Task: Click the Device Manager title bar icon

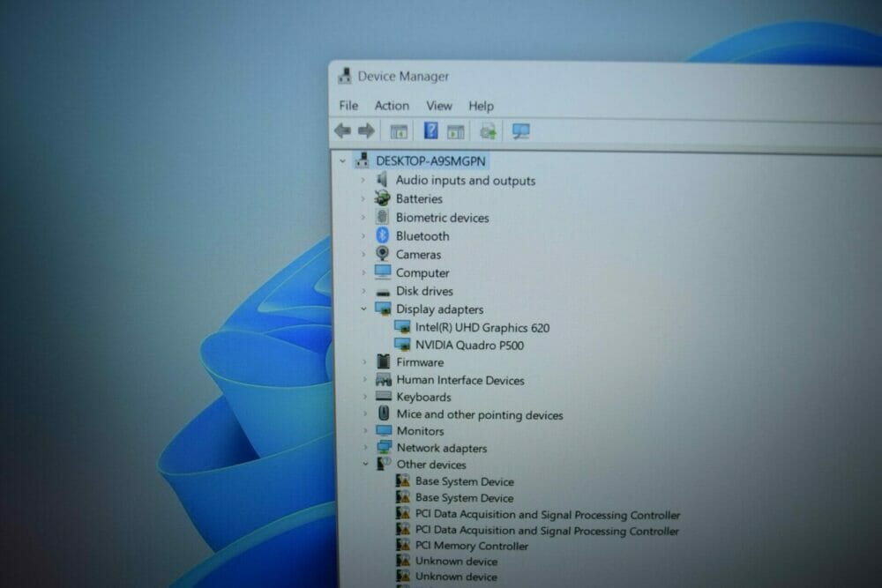Action: pyautogui.click(x=345, y=76)
